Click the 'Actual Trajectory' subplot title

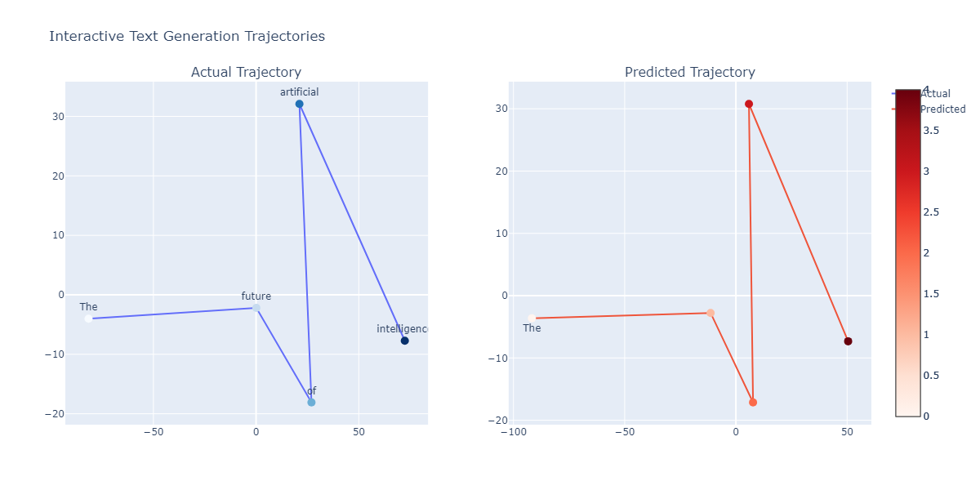[246, 73]
